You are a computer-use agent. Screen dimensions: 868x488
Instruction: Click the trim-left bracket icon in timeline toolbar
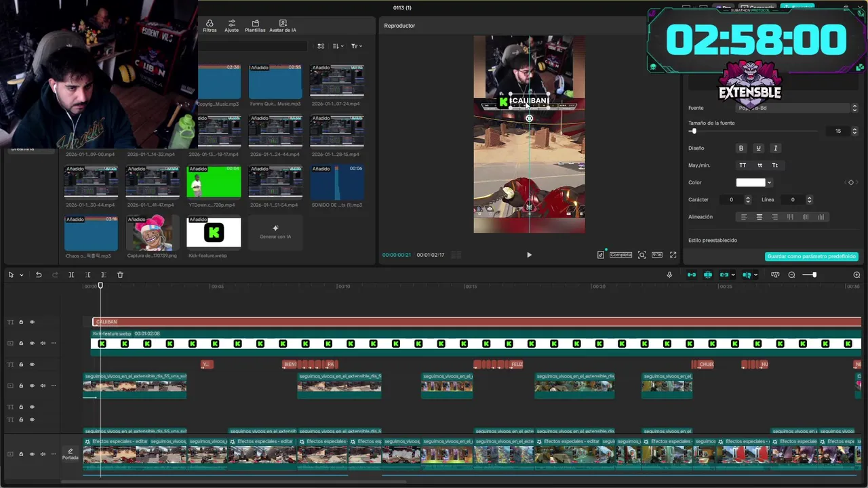click(x=87, y=274)
